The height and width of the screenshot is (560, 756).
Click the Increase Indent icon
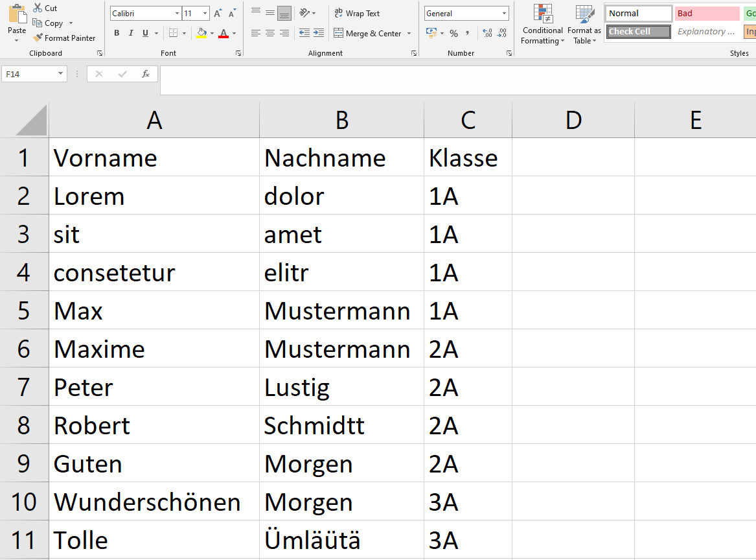319,33
